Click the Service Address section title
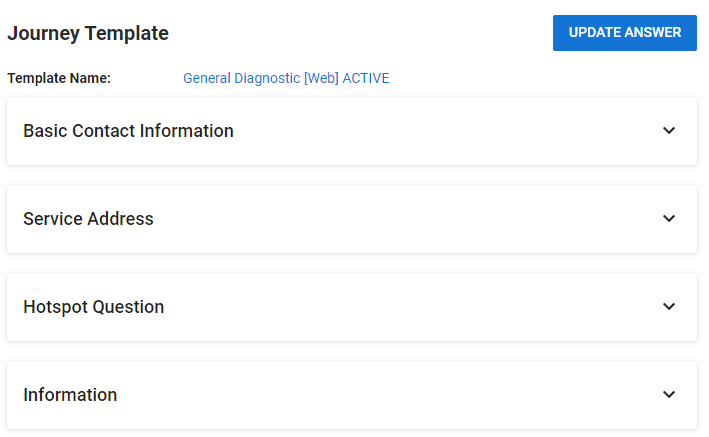This screenshot has height=437, width=709. [89, 219]
